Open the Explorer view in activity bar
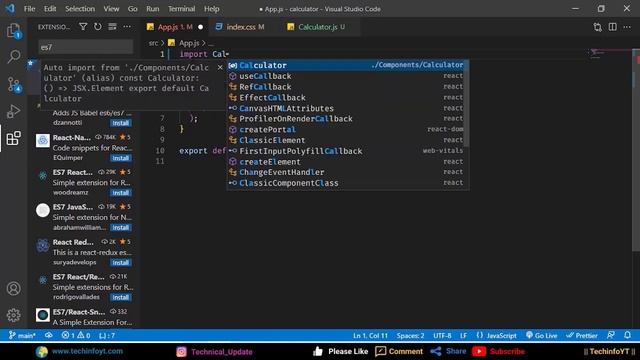This screenshot has height=360, width=640. pyautogui.click(x=13, y=31)
